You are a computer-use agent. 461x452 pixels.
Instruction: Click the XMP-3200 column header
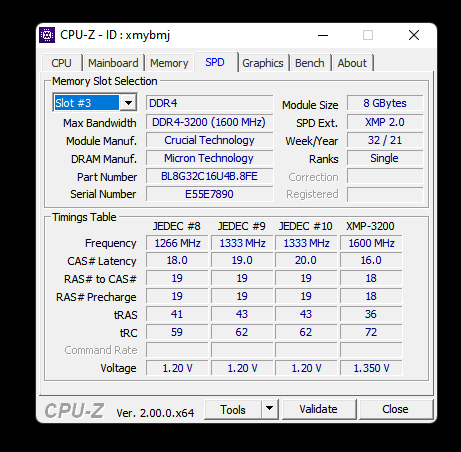click(370, 226)
